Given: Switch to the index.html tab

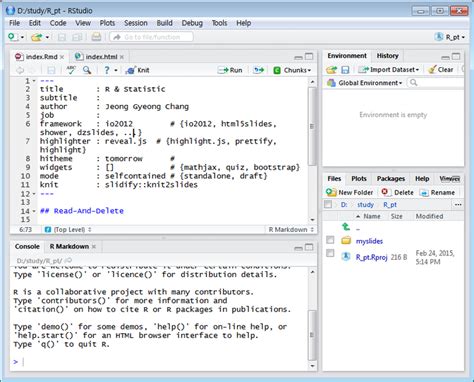Looking at the screenshot, I should (x=99, y=57).
